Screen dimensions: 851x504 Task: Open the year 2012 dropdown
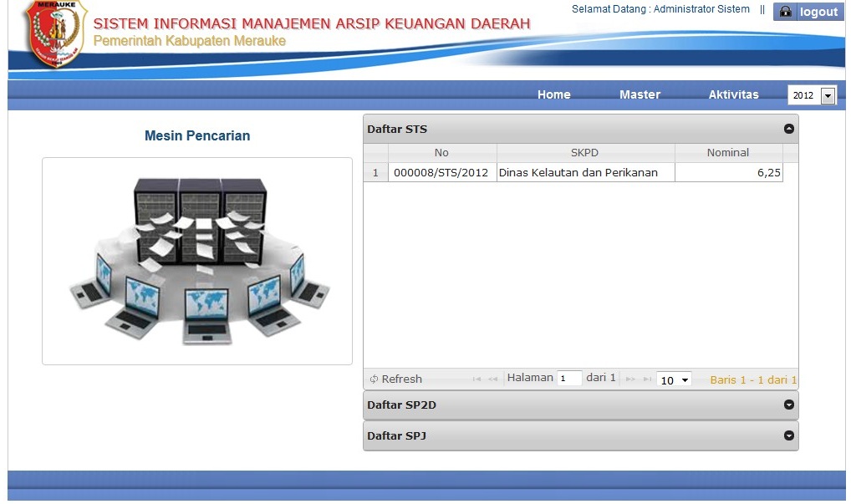pos(828,96)
